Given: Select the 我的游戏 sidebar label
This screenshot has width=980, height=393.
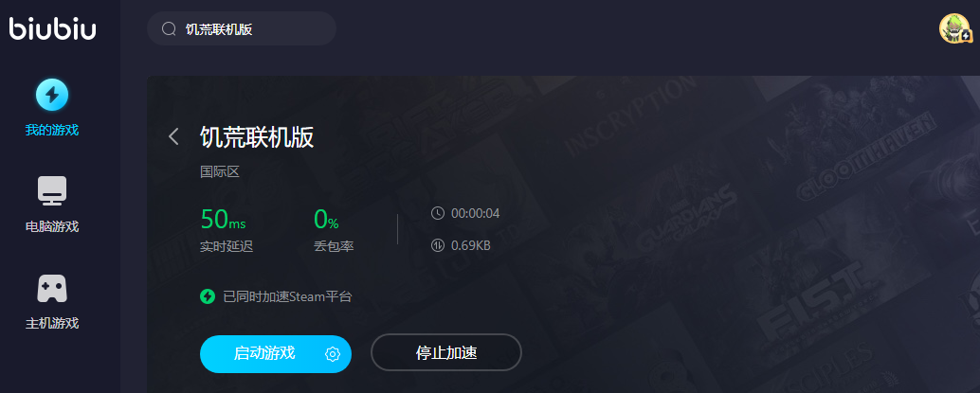Looking at the screenshot, I should coord(52,130).
